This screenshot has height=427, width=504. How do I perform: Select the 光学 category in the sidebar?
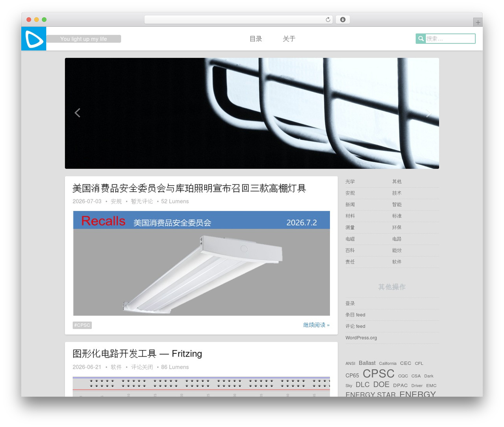coord(350,182)
